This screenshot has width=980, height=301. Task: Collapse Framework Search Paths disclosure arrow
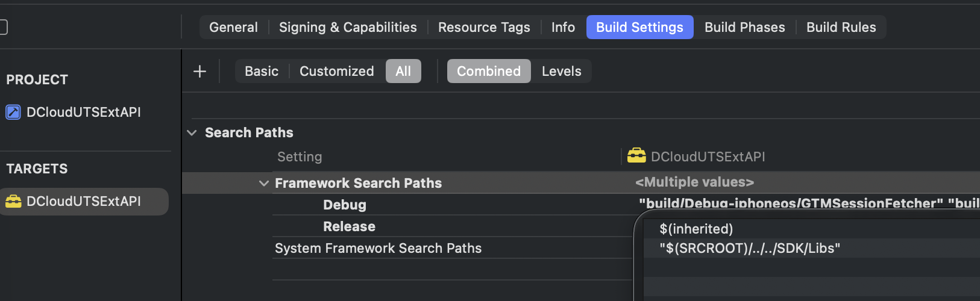point(263,183)
